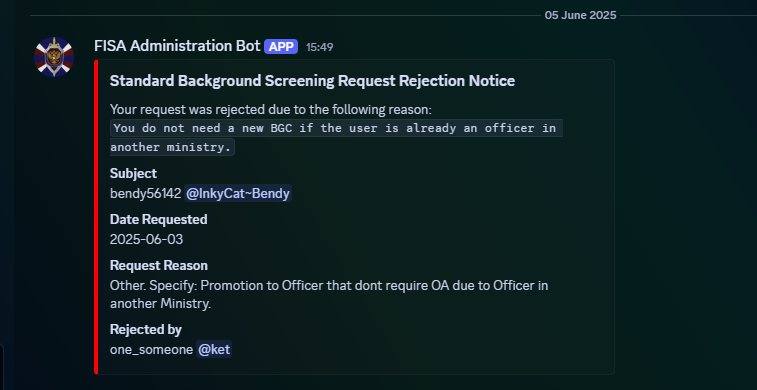This screenshot has width=757, height=390.
Task: Select the Promotion to Officer reason text
Action: point(329,295)
